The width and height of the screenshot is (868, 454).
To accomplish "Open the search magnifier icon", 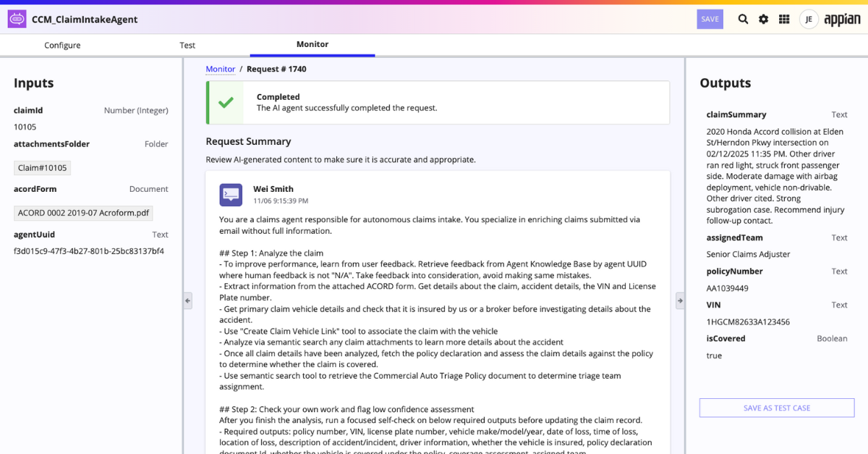I will pos(743,19).
